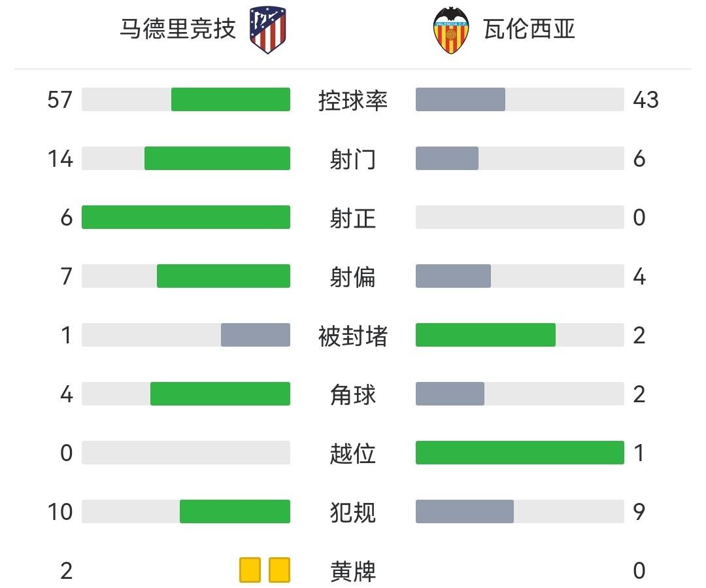Click Atlético's green 角球 bar

click(220, 394)
